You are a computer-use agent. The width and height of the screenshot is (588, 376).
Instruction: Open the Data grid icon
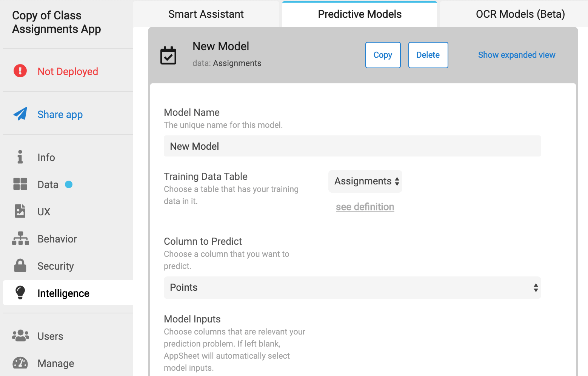point(20,184)
